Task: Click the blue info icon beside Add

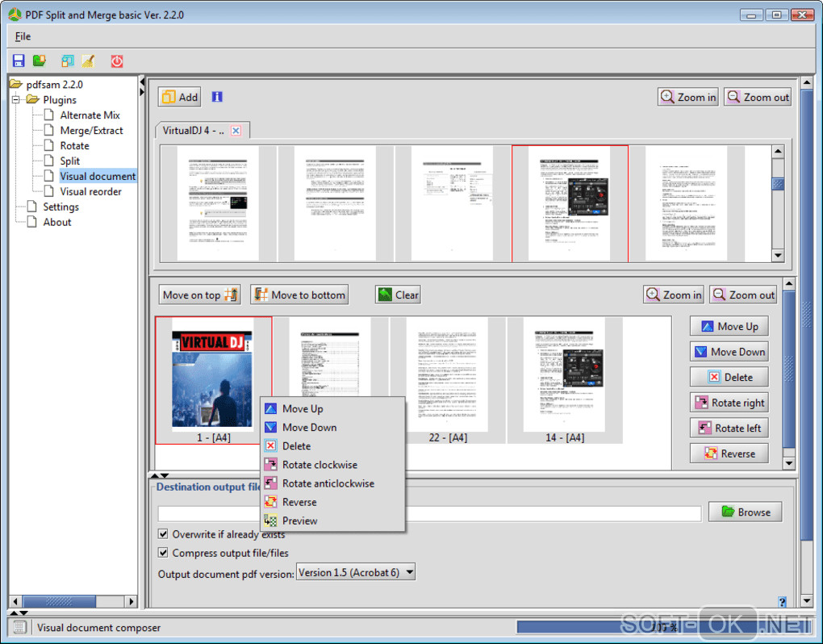Action: tap(217, 97)
